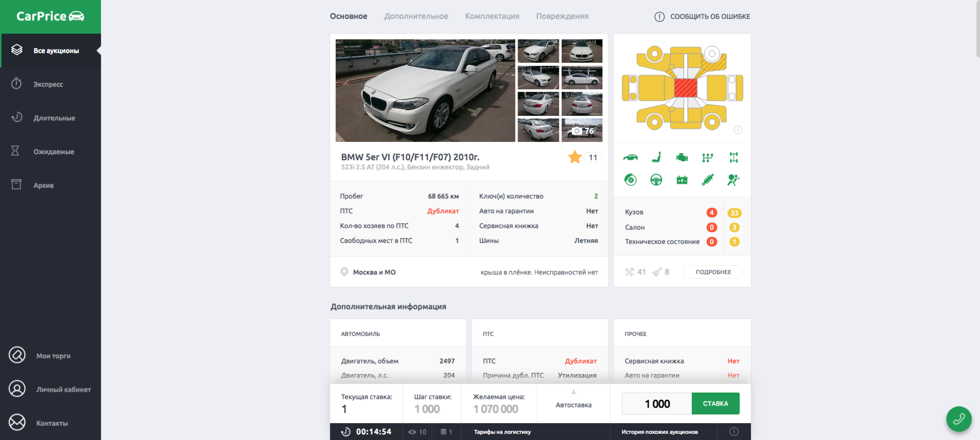The height and width of the screenshot is (440, 980).
Task: Click the battery icon
Action: tap(682, 180)
